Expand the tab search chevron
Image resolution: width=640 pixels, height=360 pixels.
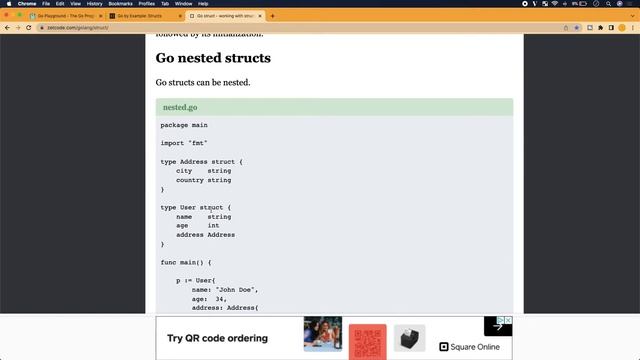[x=632, y=16]
